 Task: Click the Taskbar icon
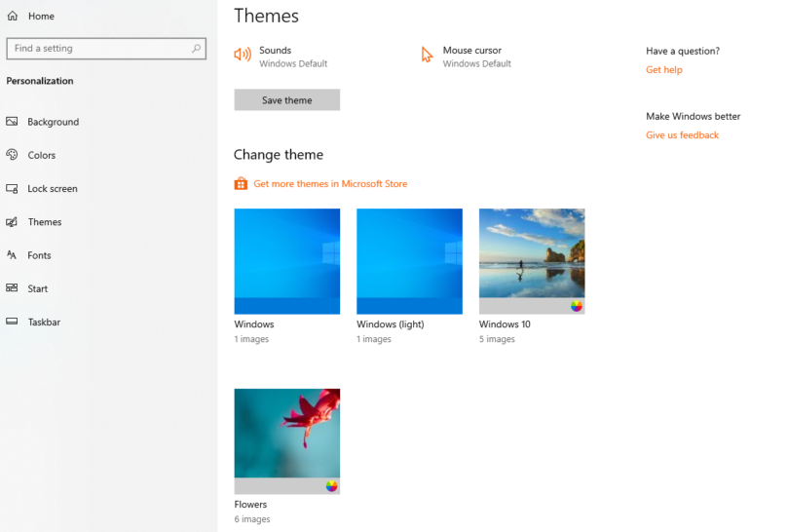tap(12, 322)
